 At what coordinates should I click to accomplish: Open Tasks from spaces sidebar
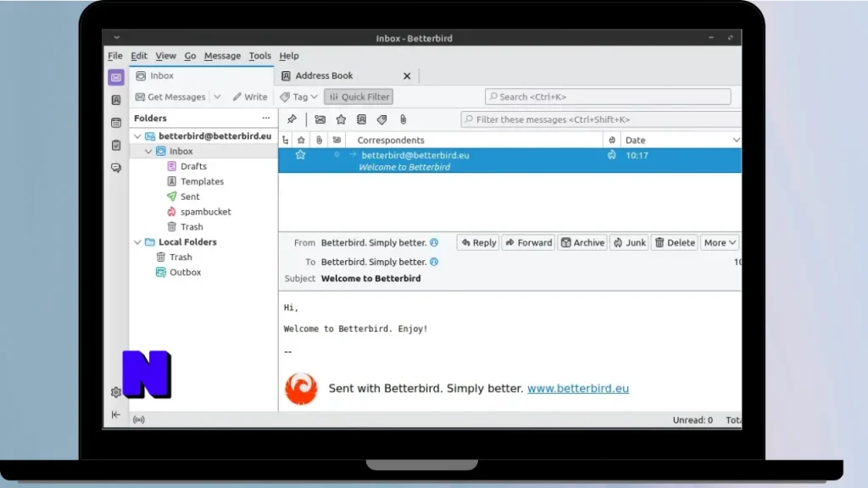(115, 145)
